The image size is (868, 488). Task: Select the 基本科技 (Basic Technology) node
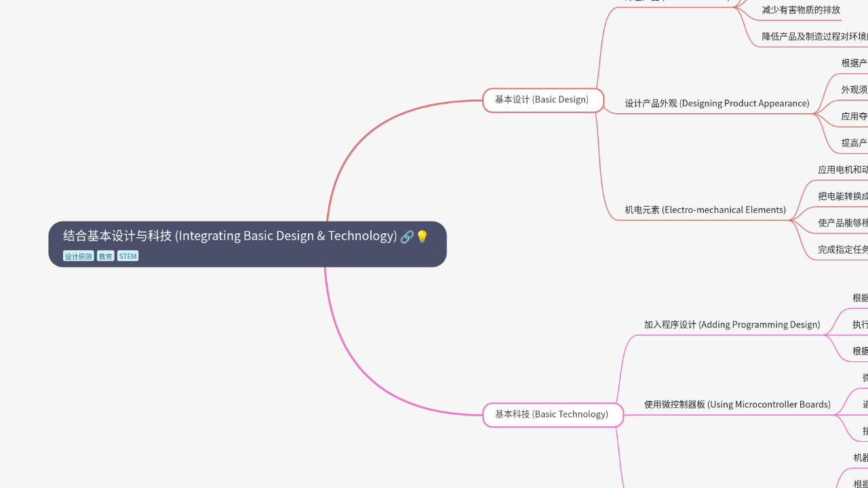(552, 414)
